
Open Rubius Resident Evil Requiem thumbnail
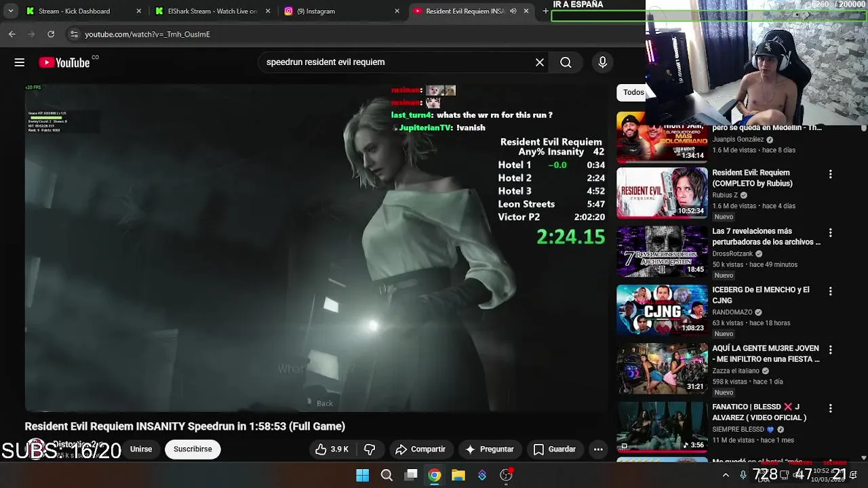[662, 193]
